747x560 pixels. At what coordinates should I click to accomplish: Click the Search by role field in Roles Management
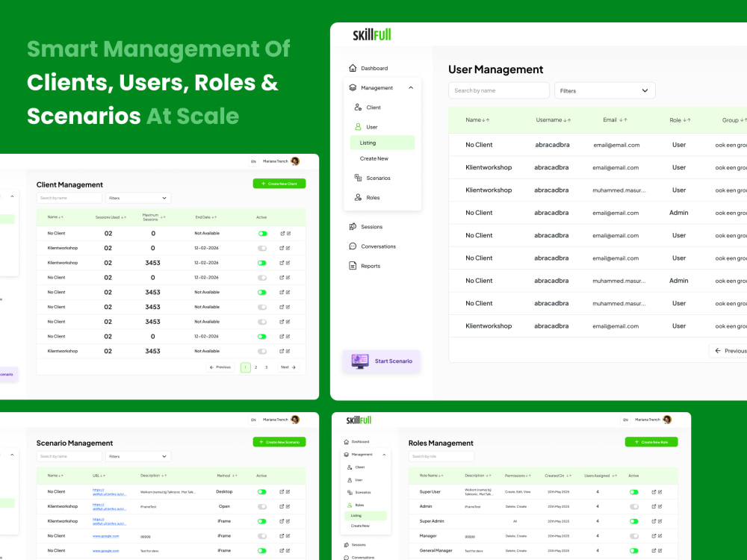(x=441, y=457)
